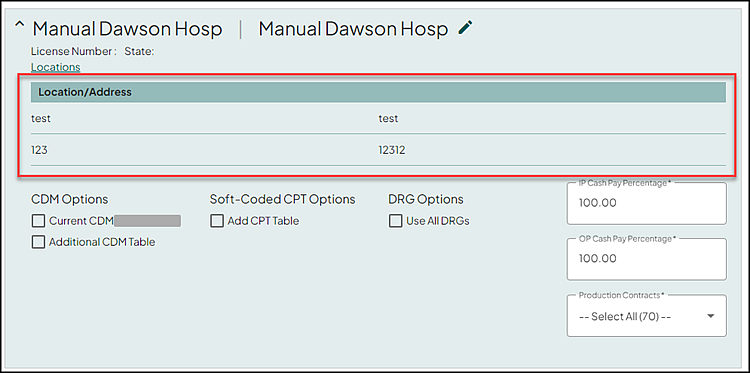Select the '12312' address cell
The image size is (750, 373).
392,150
